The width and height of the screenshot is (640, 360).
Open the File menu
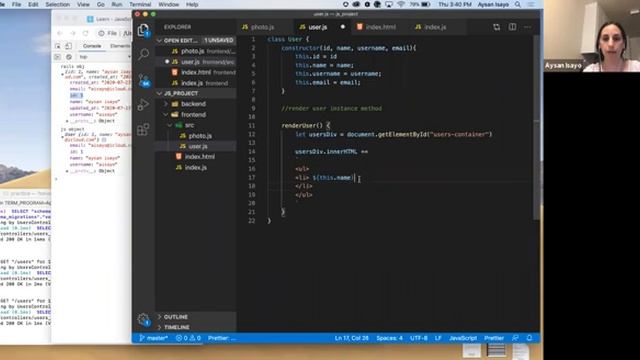[x=16, y=4]
